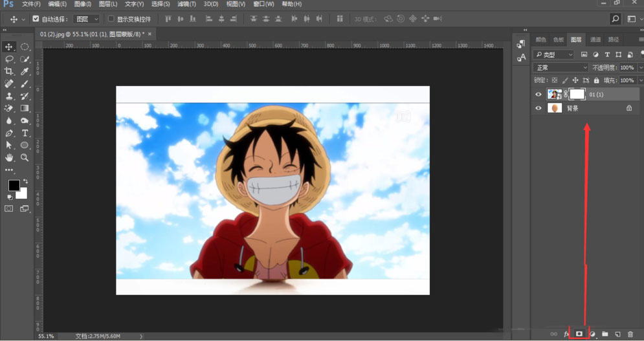The height and width of the screenshot is (341, 644).
Task: Toggle filter for type layers
Action: [x=607, y=54]
